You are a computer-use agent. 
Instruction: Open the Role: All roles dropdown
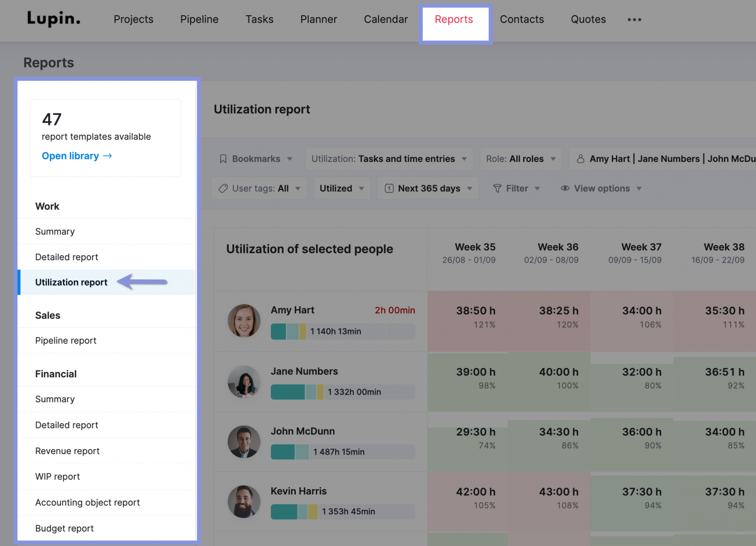(520, 158)
